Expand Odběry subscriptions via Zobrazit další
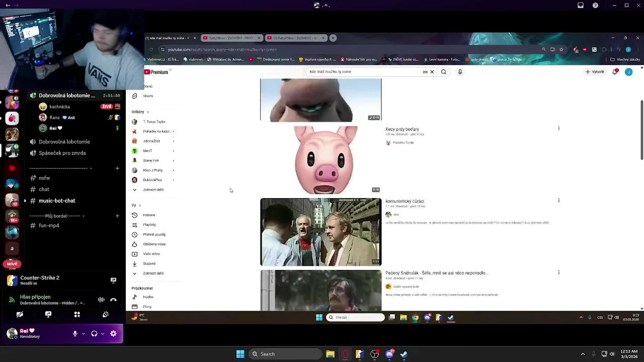Viewport: 644px width, 362px height. 152,190
